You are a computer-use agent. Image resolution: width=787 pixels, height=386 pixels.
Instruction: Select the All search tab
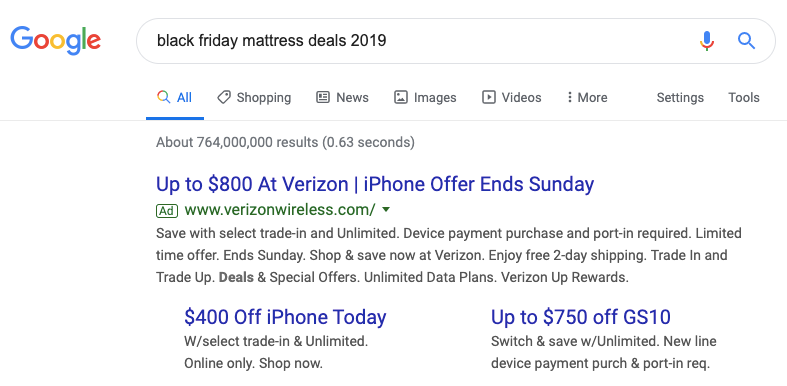coord(175,97)
